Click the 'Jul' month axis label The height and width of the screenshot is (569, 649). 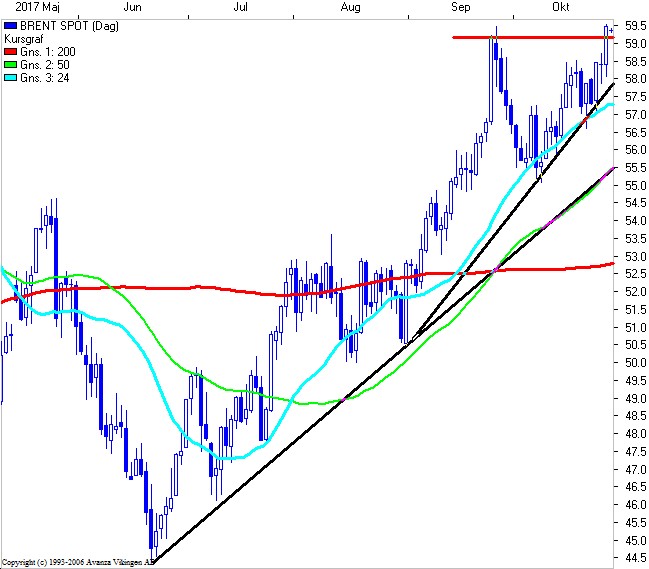pos(240,8)
